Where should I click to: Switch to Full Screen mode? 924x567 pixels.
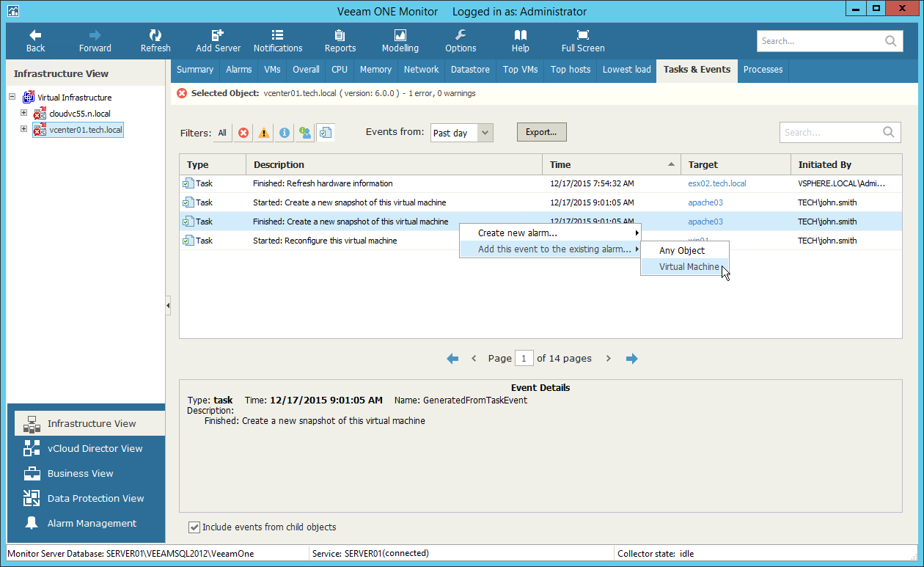583,41
